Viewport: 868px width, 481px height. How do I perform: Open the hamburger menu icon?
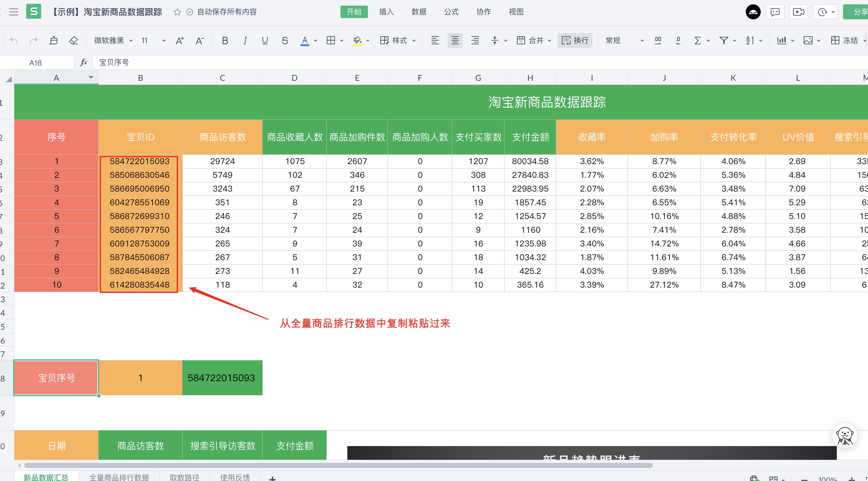(x=13, y=12)
